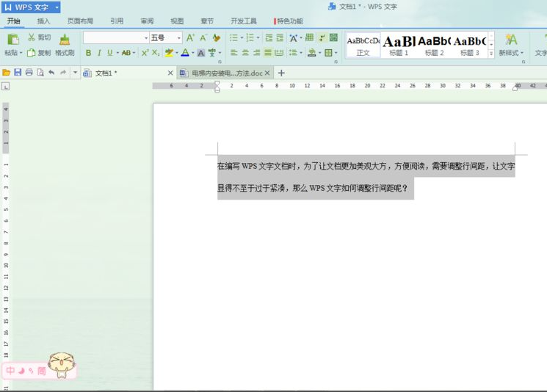
Task: Toggle subscript X₂ formatting
Action: 156,53
